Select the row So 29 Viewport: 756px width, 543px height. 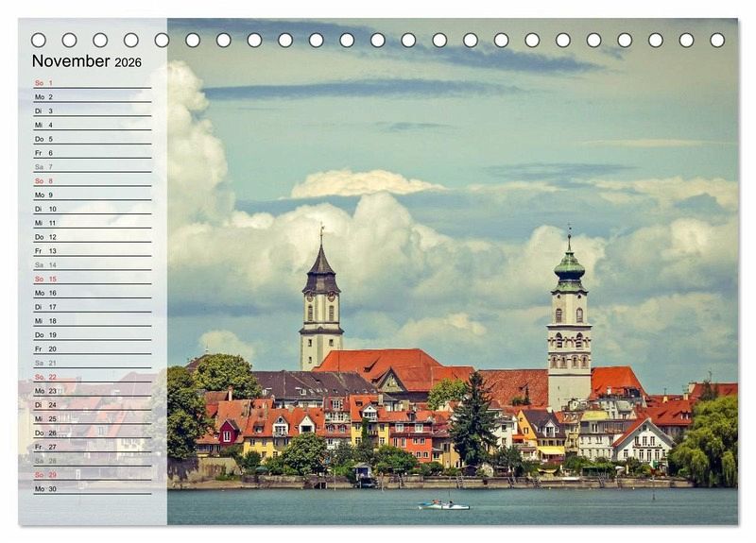pos(92,475)
